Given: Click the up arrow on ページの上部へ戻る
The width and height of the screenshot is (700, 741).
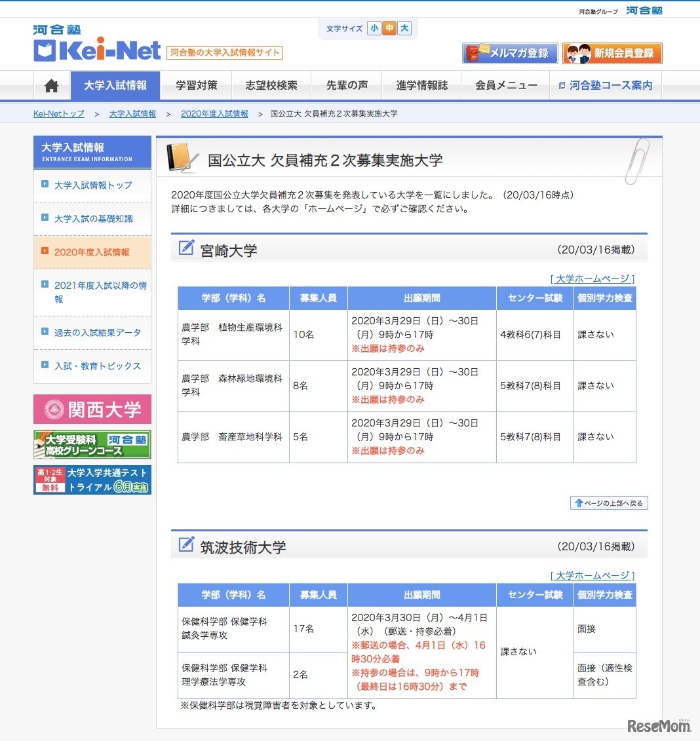Looking at the screenshot, I should tap(579, 503).
